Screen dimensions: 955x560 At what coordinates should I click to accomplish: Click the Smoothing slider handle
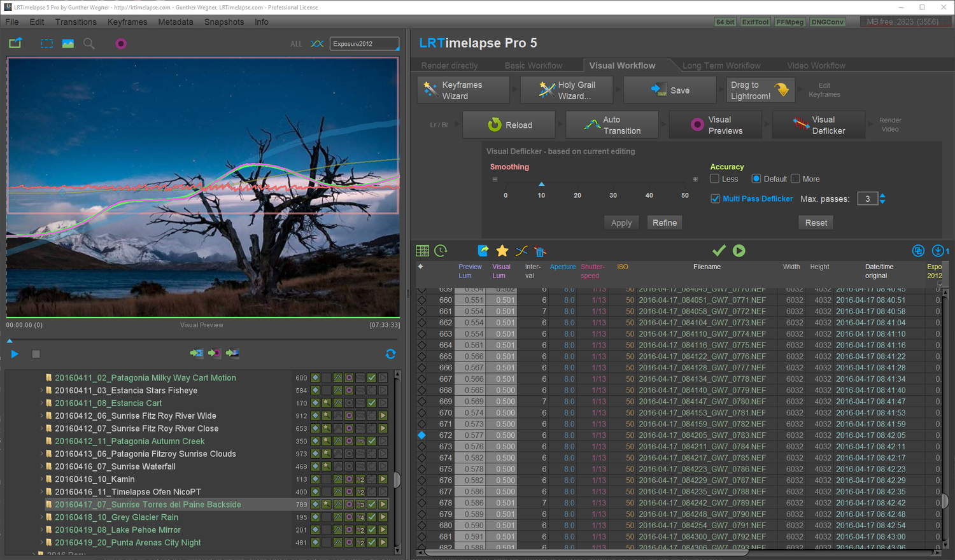click(x=541, y=184)
